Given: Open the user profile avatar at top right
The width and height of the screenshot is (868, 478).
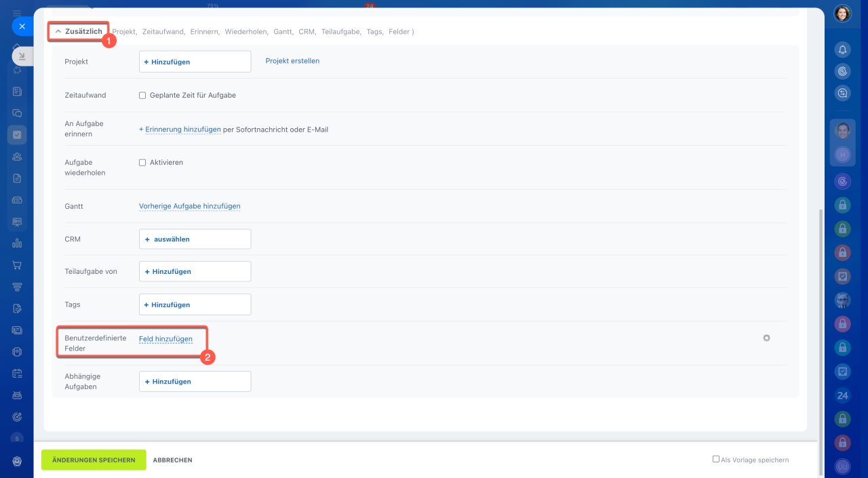Looking at the screenshot, I should (x=842, y=14).
